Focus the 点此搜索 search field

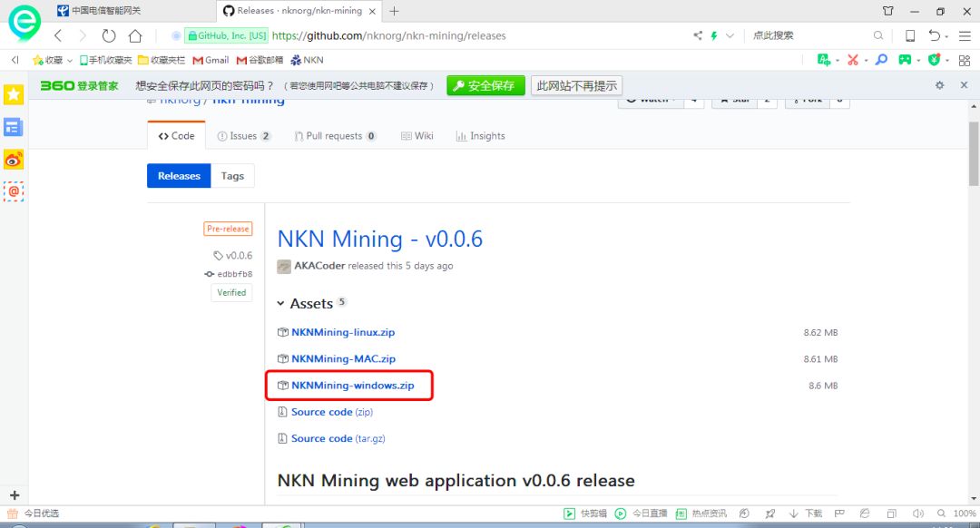pyautogui.click(x=809, y=35)
